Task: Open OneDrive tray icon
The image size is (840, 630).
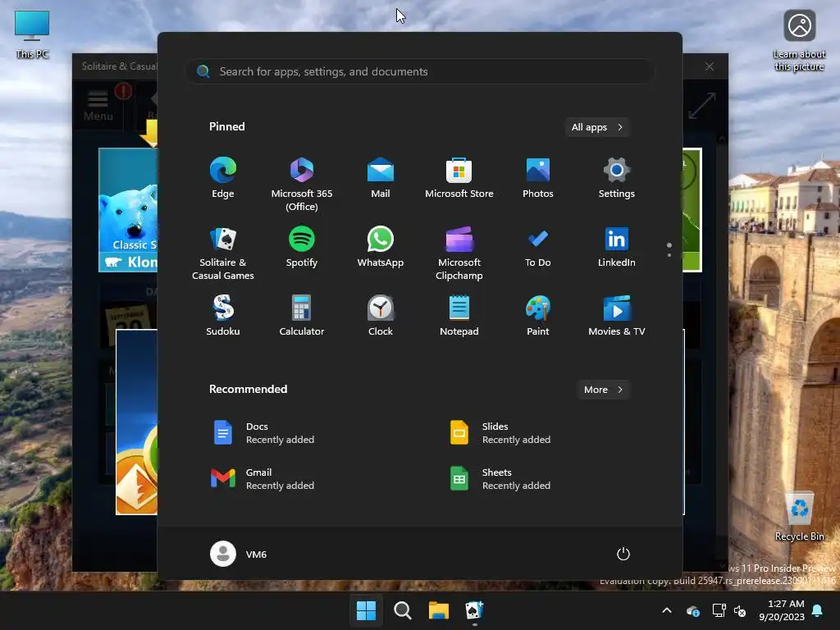Action: (692, 610)
